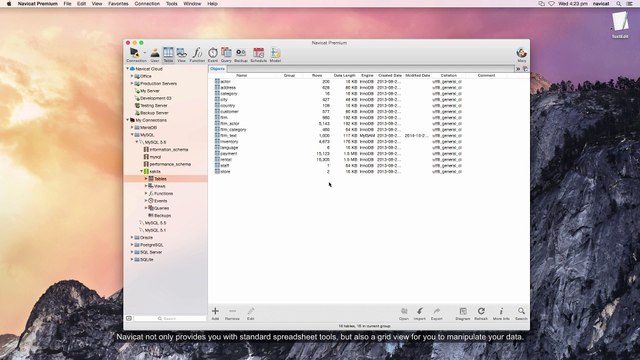
Task: Select the Event toolbar icon
Action: click(213, 55)
